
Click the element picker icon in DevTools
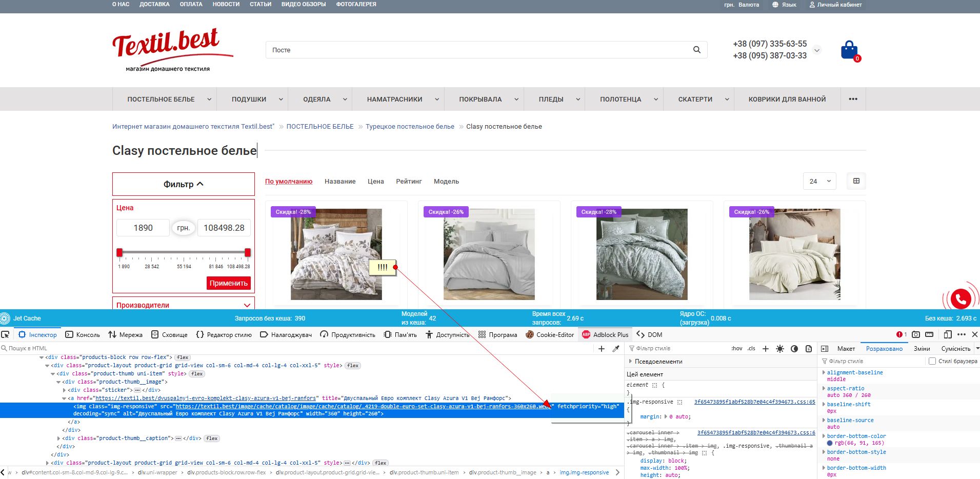pyautogui.click(x=6, y=334)
